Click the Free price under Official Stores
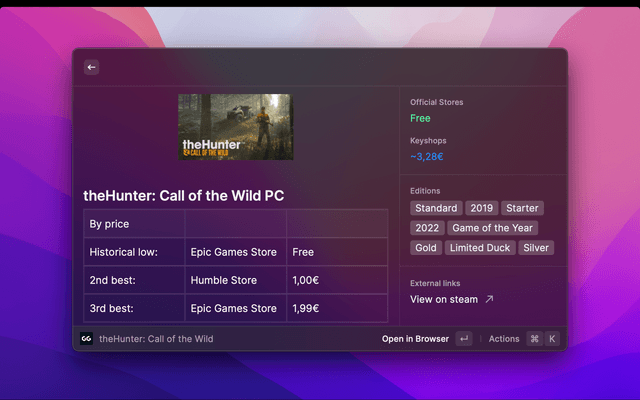640x400 pixels. (x=420, y=118)
